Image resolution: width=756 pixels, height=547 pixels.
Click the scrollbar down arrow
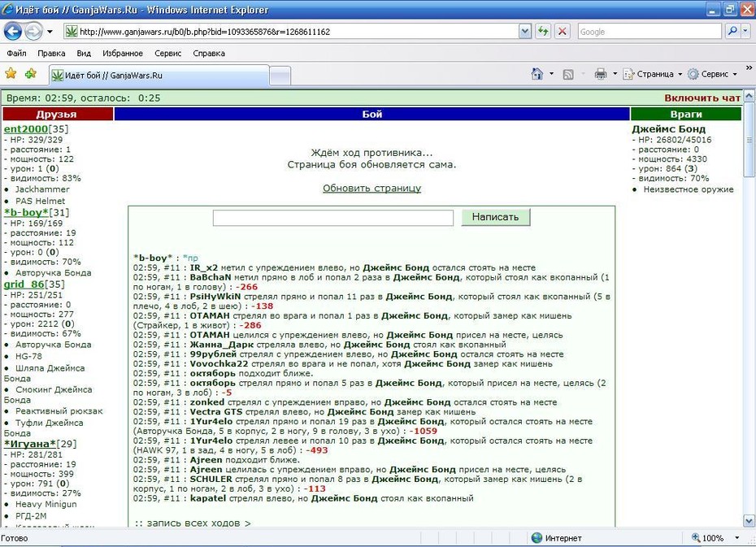(749, 521)
